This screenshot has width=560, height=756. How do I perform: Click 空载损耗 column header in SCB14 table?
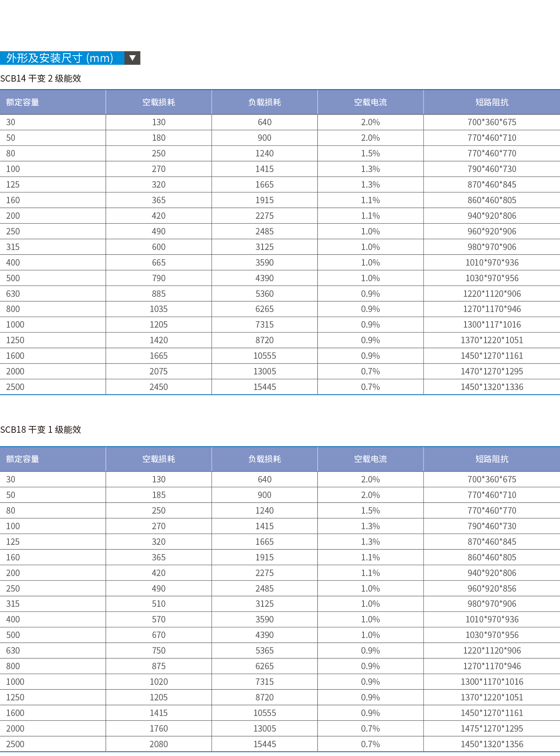point(159,102)
